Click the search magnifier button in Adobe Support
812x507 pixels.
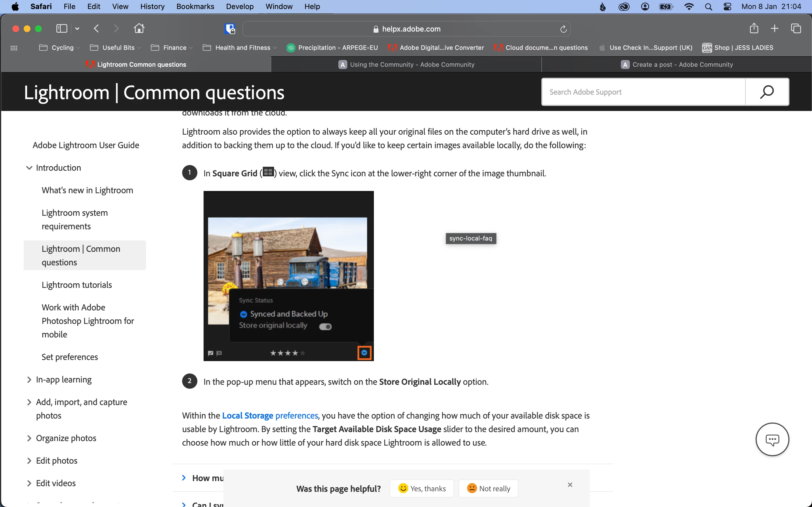pos(767,92)
